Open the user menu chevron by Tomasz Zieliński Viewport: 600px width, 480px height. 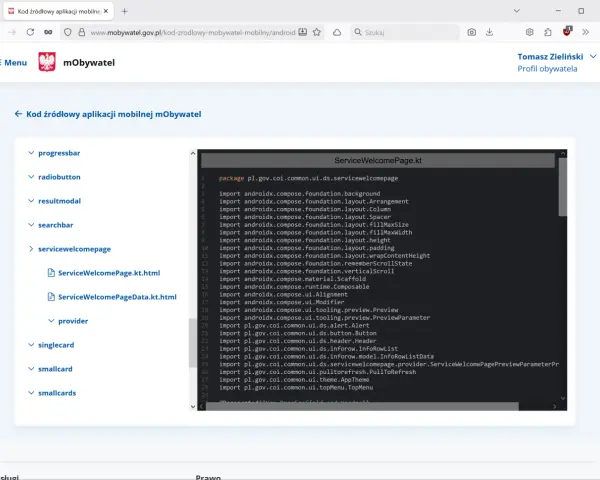593,56
